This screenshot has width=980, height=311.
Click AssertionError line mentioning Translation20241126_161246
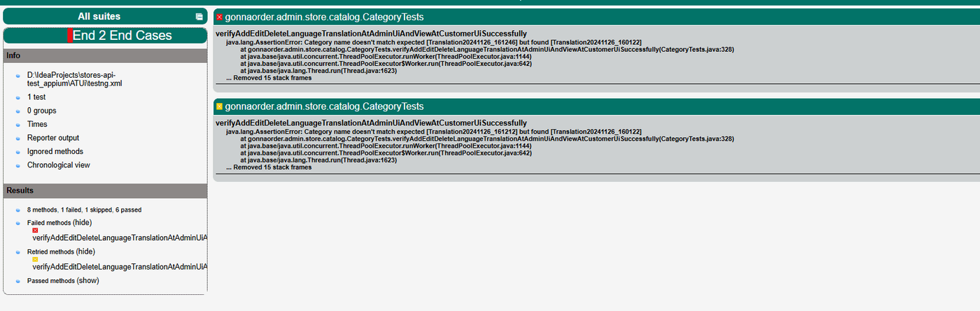(433, 43)
